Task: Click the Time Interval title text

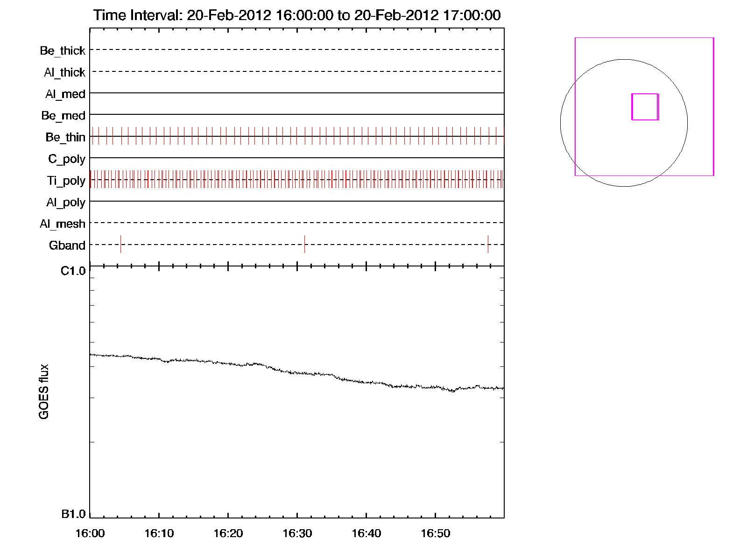Action: click(297, 15)
